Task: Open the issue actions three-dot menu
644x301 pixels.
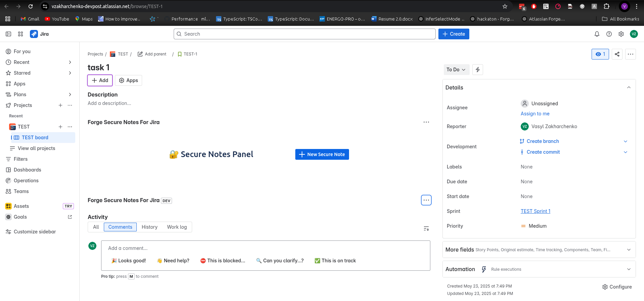Action: pyautogui.click(x=631, y=54)
